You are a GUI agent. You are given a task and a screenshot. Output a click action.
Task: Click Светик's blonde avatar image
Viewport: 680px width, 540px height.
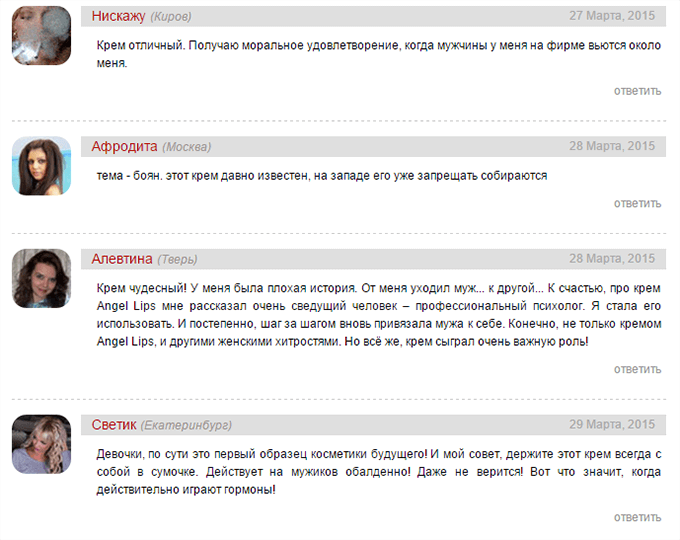pyautogui.click(x=41, y=444)
